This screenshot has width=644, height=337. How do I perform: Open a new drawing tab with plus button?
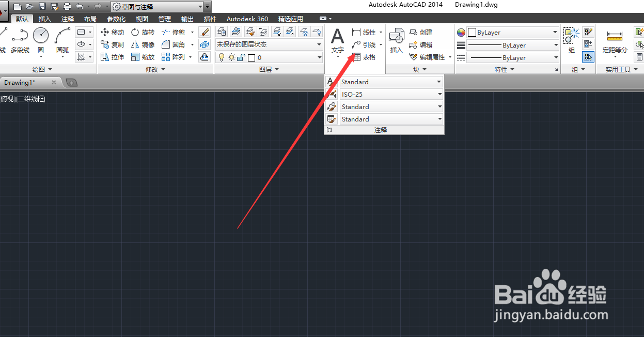click(72, 82)
